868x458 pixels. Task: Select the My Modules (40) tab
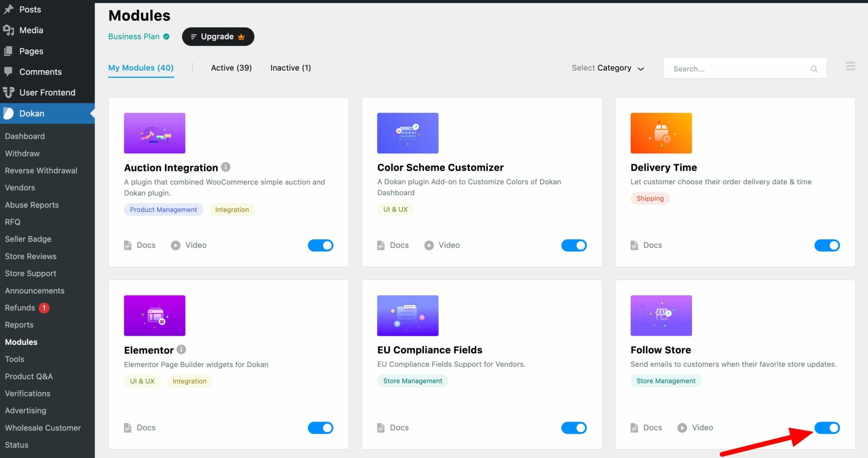tap(141, 68)
